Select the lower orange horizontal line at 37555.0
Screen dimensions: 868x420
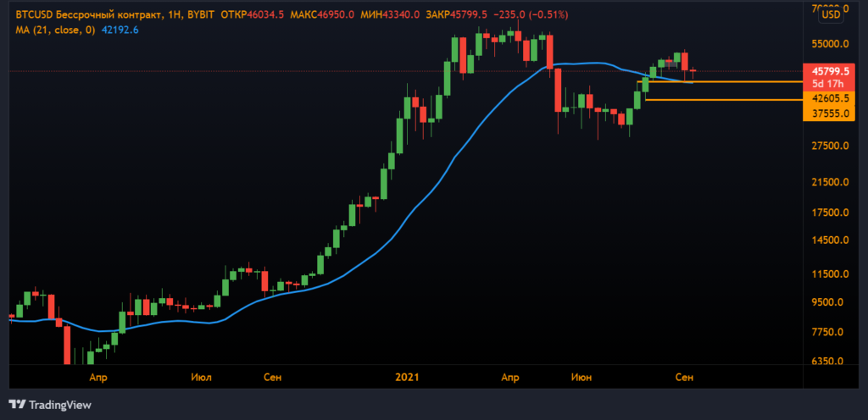724,100
